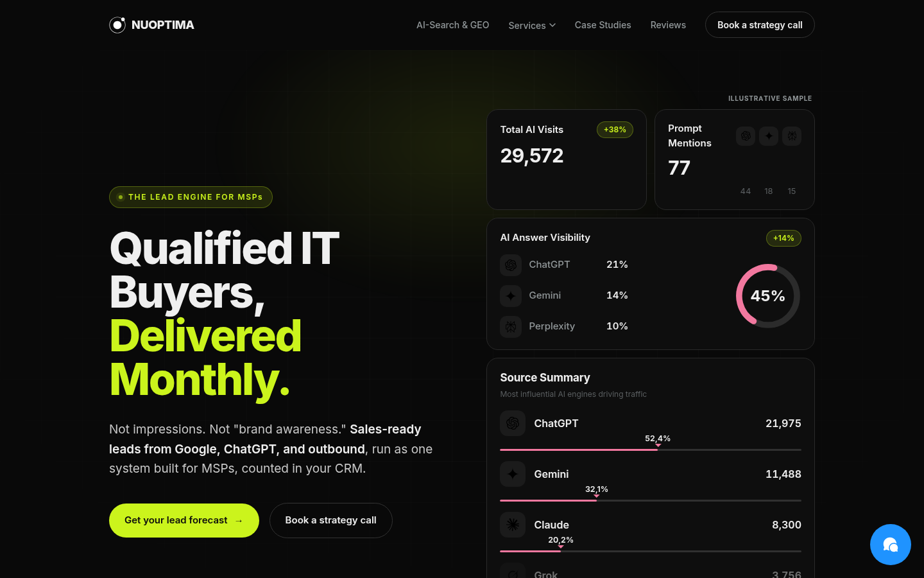Click Get your lead forecast button
Screen dimensions: 924x578
(184, 520)
